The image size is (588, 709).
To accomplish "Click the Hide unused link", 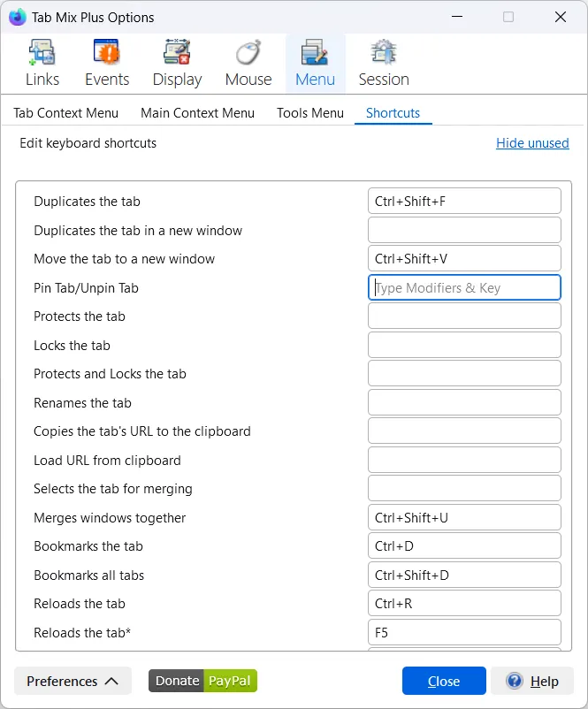I will coord(532,143).
